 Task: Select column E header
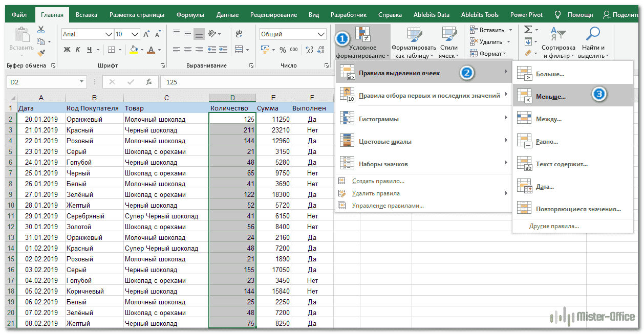(x=273, y=98)
